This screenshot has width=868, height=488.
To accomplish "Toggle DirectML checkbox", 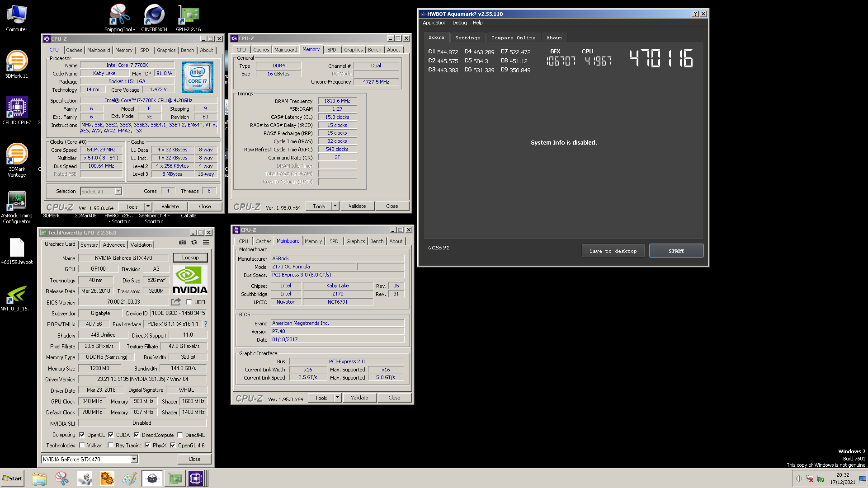I will tap(180, 435).
